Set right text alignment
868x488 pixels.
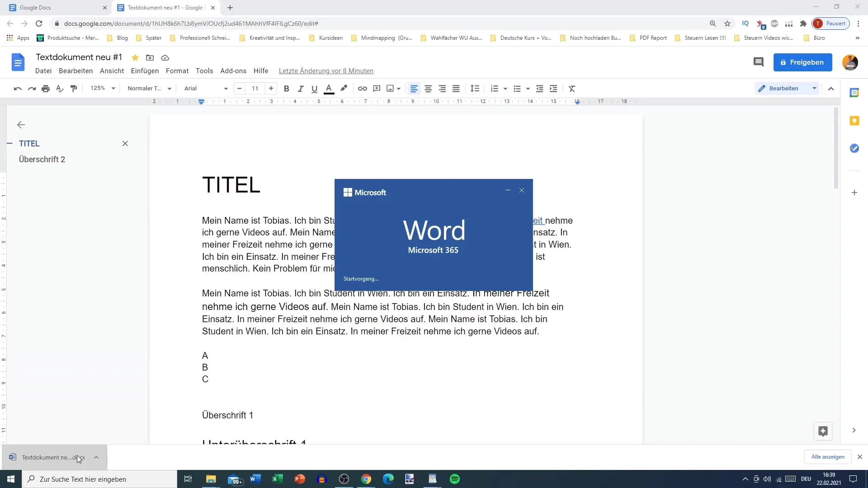pos(442,89)
